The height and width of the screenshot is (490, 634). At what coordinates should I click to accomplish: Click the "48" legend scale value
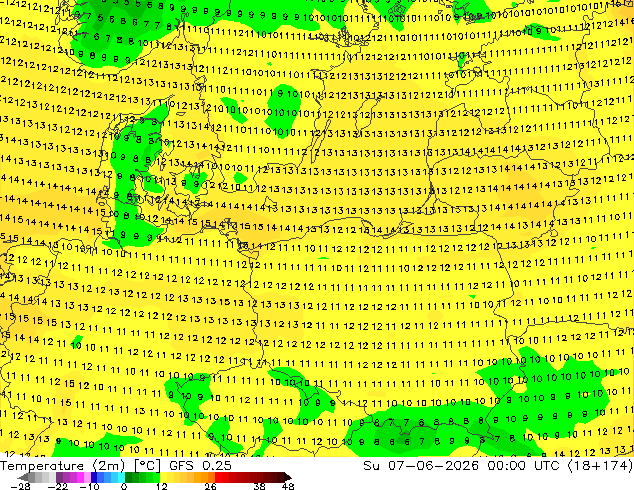pyautogui.click(x=288, y=486)
